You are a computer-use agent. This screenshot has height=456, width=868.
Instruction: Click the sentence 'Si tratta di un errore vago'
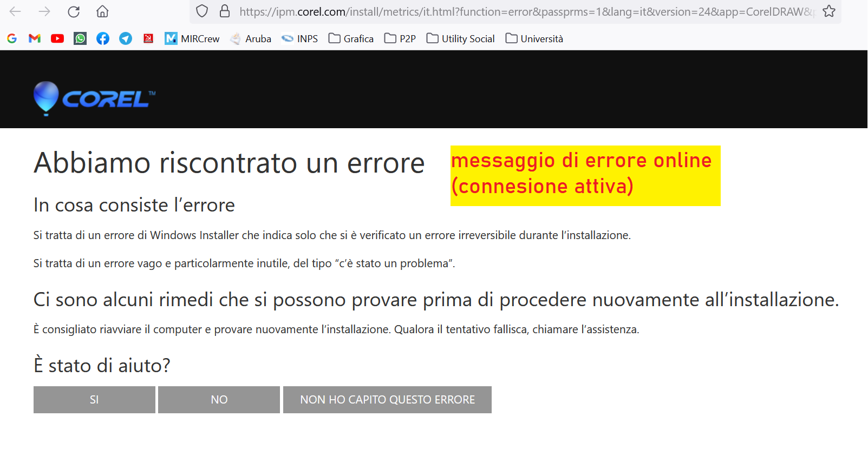point(244,263)
